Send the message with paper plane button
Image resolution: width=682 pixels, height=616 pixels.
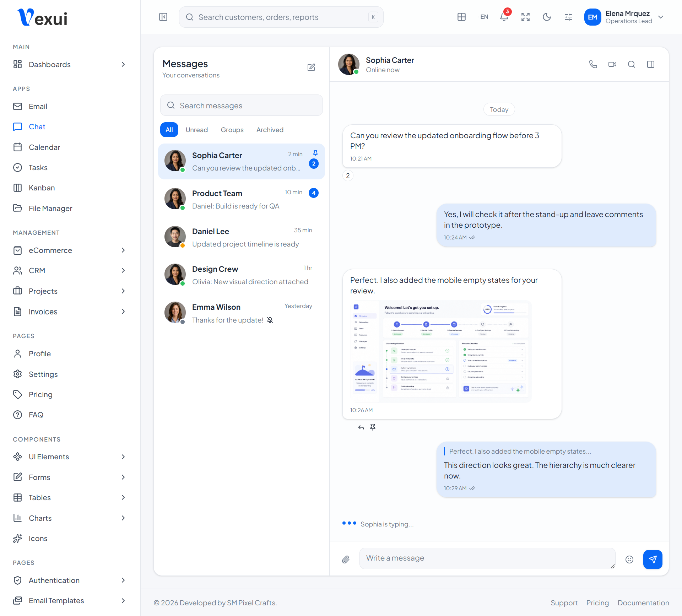(x=653, y=560)
